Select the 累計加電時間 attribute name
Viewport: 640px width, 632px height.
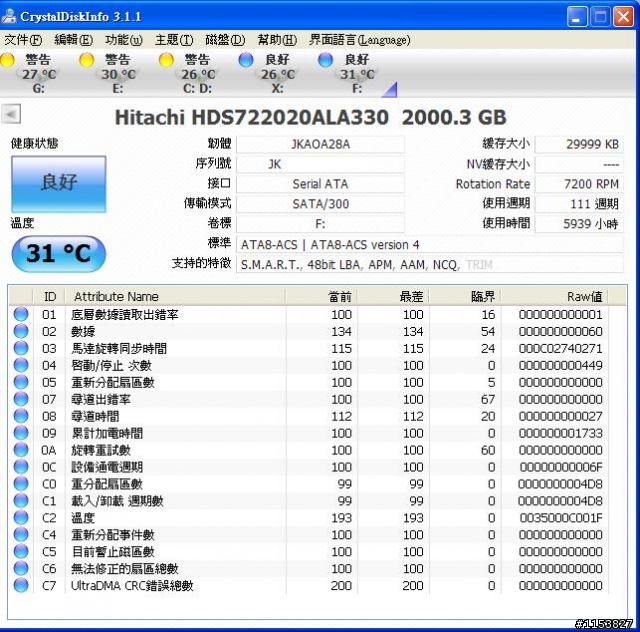[107, 433]
